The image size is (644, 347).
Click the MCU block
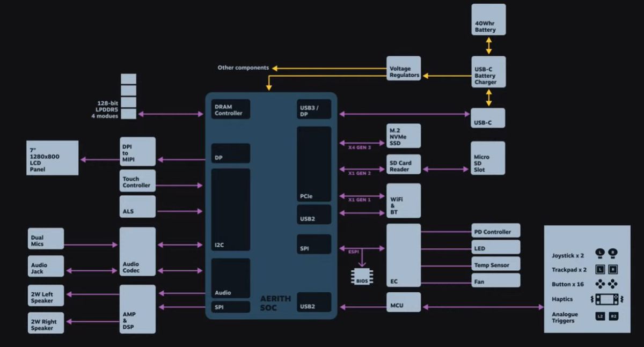[404, 302]
